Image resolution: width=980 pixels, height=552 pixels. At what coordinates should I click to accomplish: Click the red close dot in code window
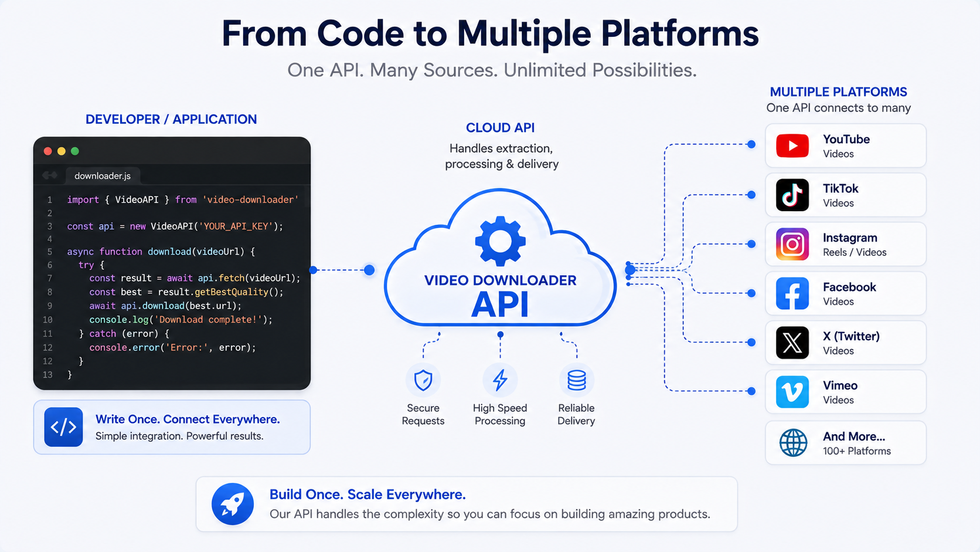click(48, 151)
